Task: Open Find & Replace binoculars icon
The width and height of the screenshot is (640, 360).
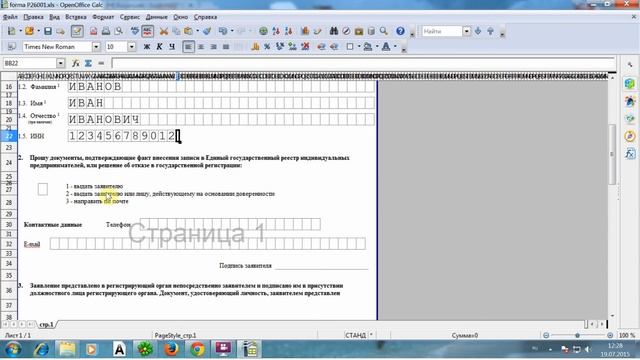Action: coord(333,31)
